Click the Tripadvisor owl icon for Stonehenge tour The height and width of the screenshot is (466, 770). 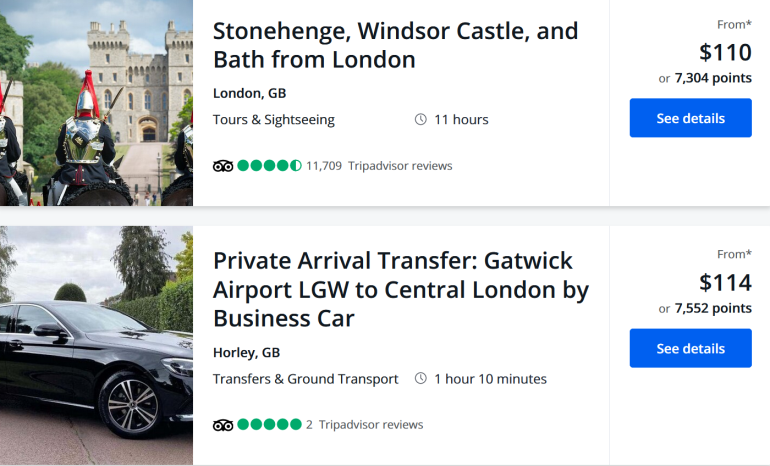pyautogui.click(x=223, y=165)
